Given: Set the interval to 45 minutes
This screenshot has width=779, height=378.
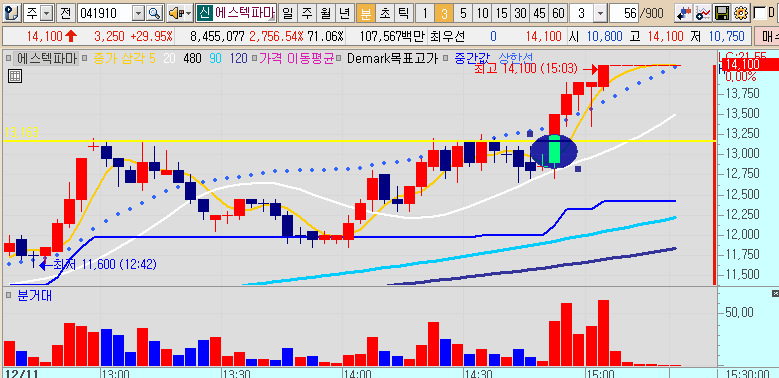Looking at the screenshot, I should point(539,13).
